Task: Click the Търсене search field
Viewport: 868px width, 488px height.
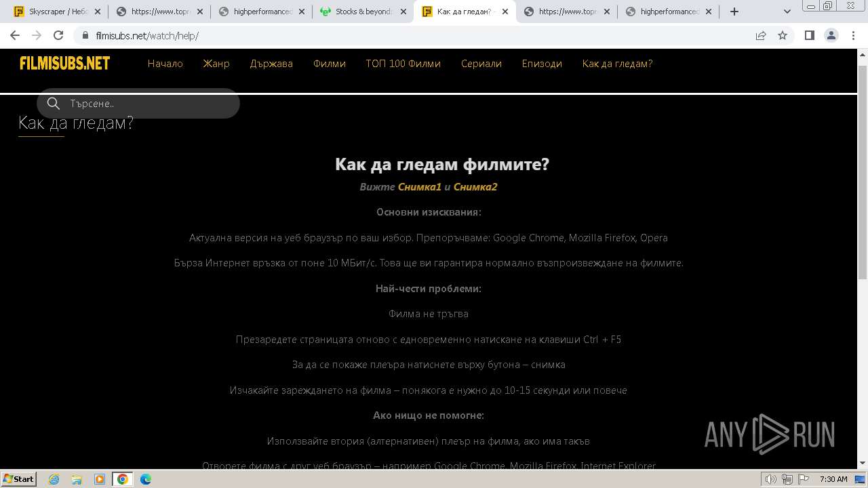Action: click(x=138, y=104)
